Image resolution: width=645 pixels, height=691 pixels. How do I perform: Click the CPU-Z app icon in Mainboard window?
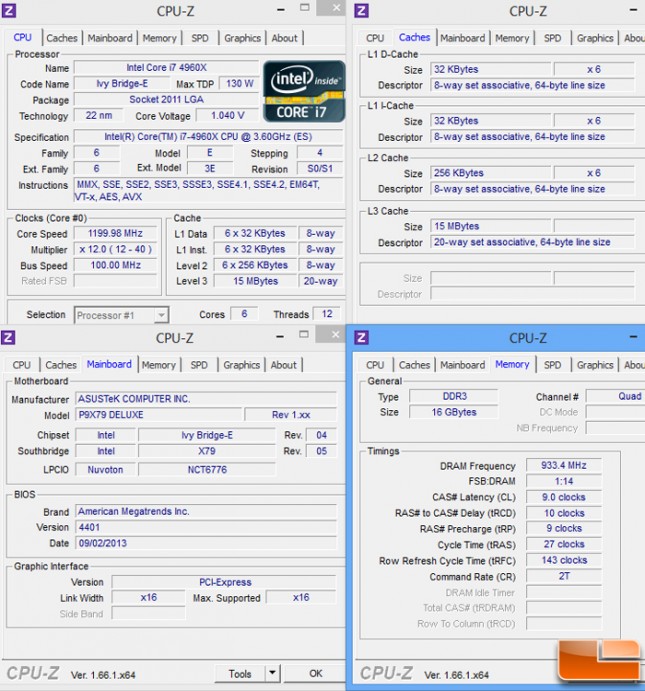pos(8,338)
